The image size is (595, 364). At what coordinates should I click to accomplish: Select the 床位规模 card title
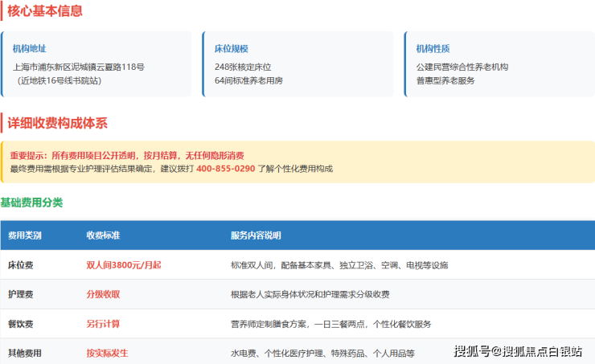point(231,49)
